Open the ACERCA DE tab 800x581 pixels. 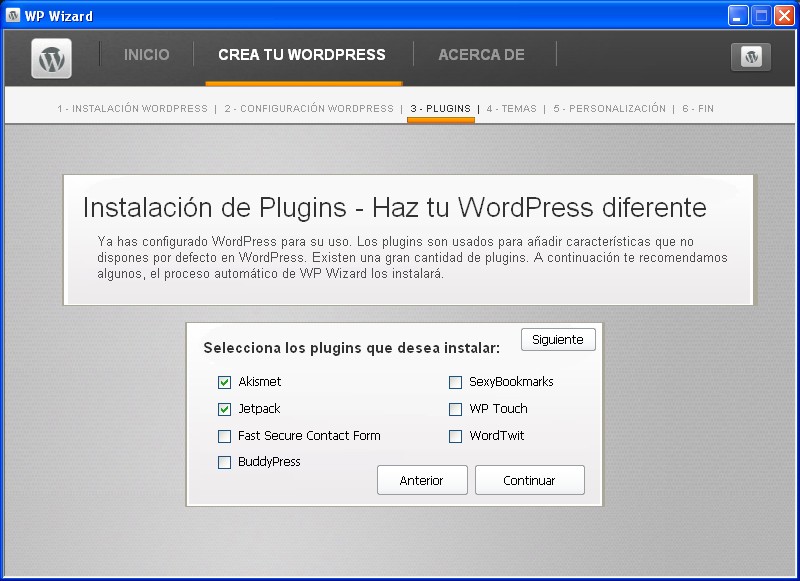(x=481, y=55)
